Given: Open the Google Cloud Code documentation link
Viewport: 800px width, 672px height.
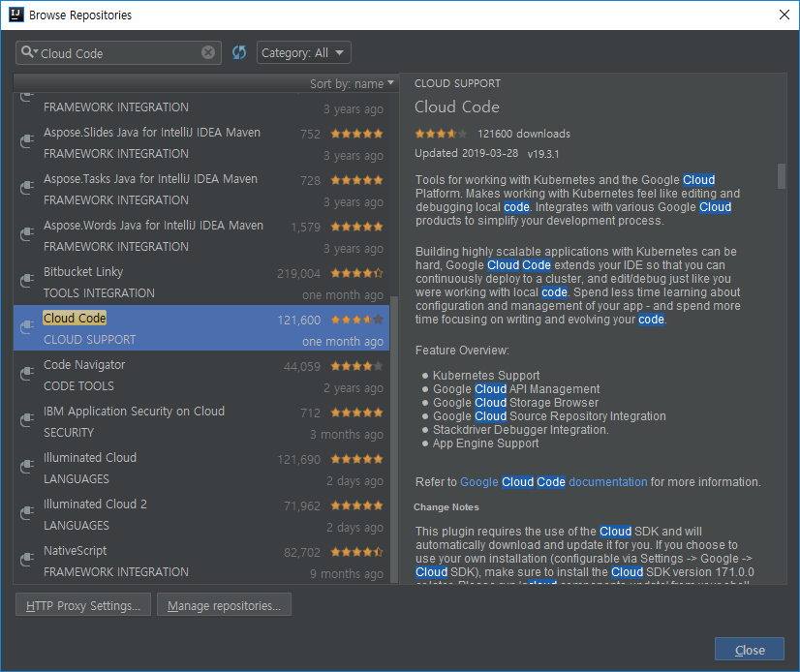Looking at the screenshot, I should coord(554,482).
